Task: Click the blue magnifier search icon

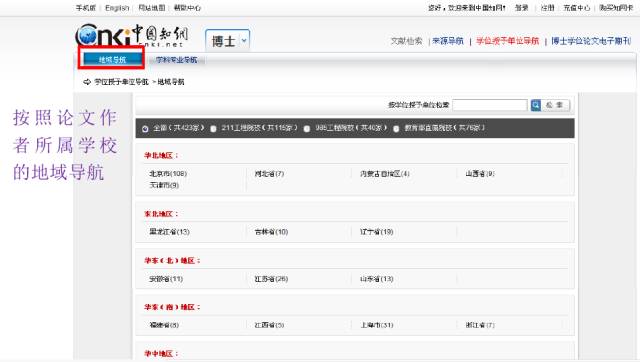Action: (536, 105)
